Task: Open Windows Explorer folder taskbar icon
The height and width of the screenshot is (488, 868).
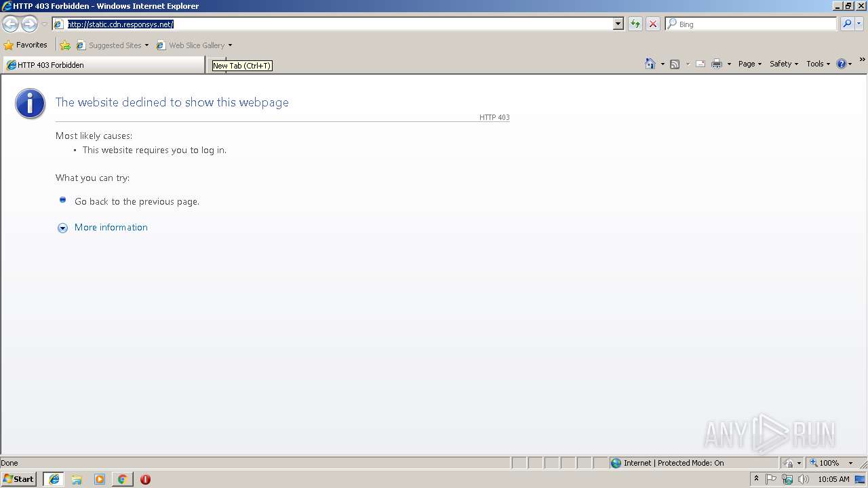Action: pos(77,479)
